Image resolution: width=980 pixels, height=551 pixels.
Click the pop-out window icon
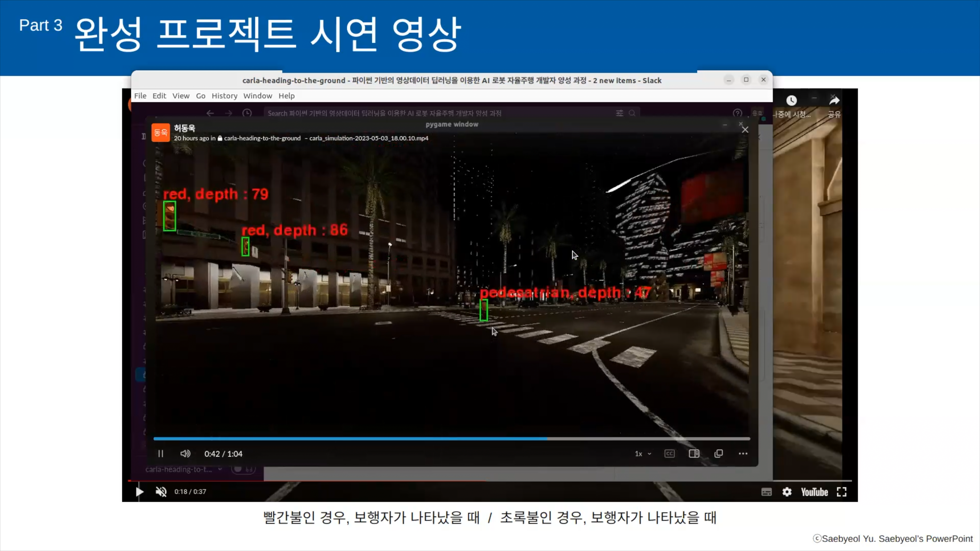718,454
